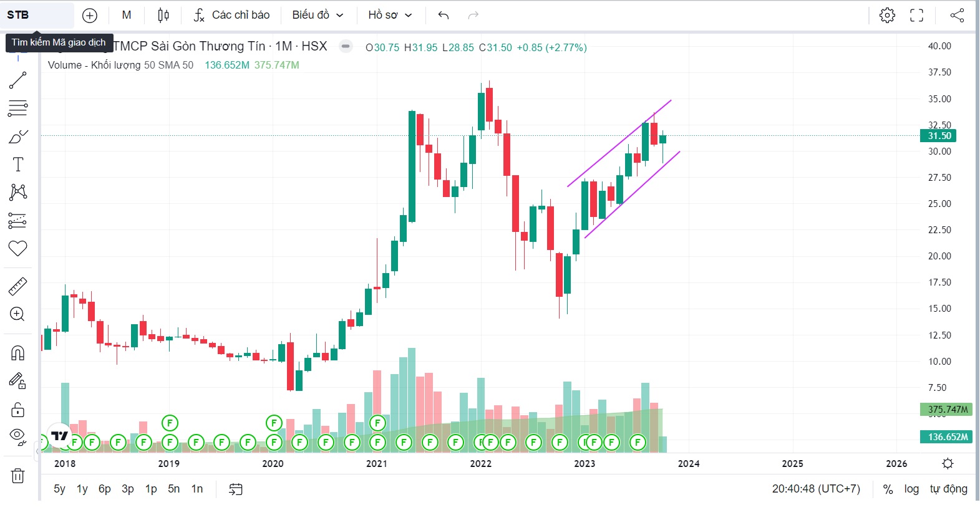Select the brush drawing tool

pos(17,137)
